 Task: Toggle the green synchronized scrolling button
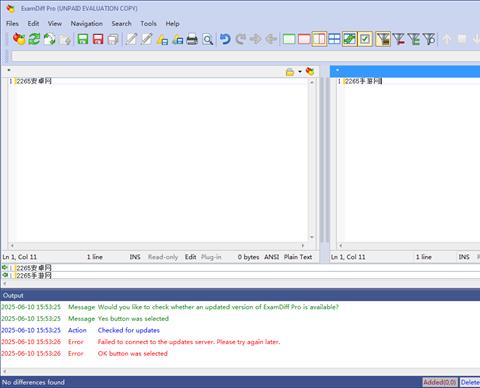pos(349,39)
